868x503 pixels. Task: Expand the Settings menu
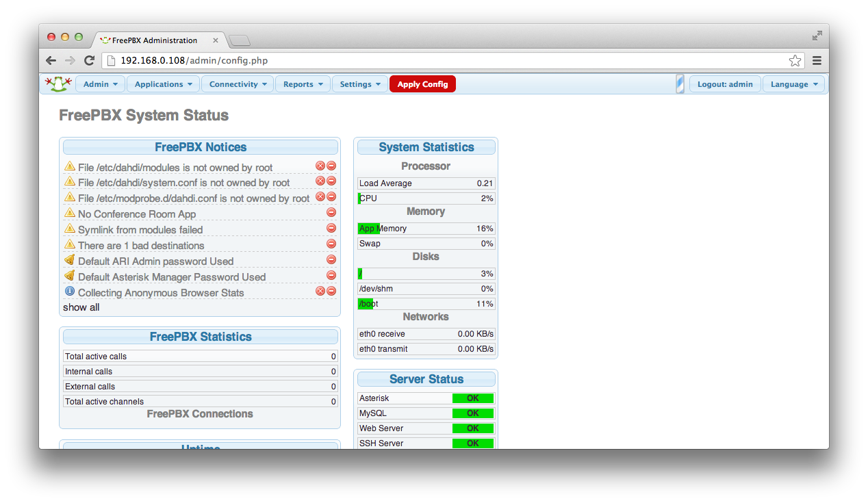360,84
